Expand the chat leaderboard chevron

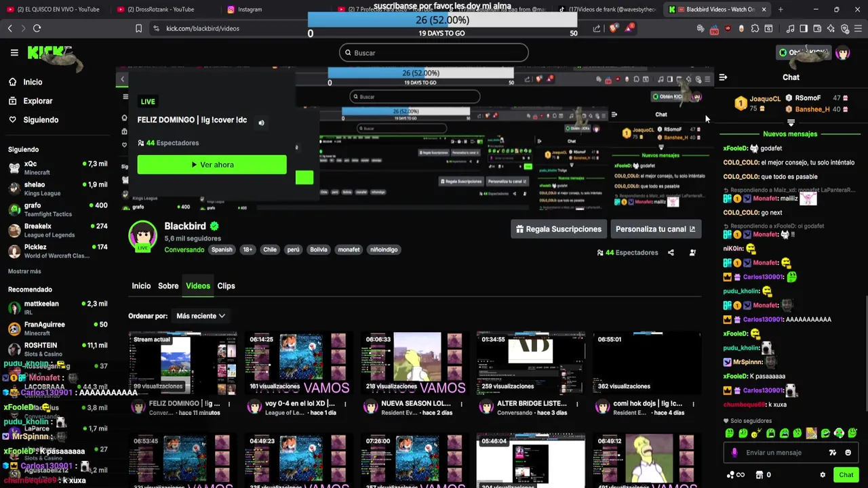[x=791, y=123]
